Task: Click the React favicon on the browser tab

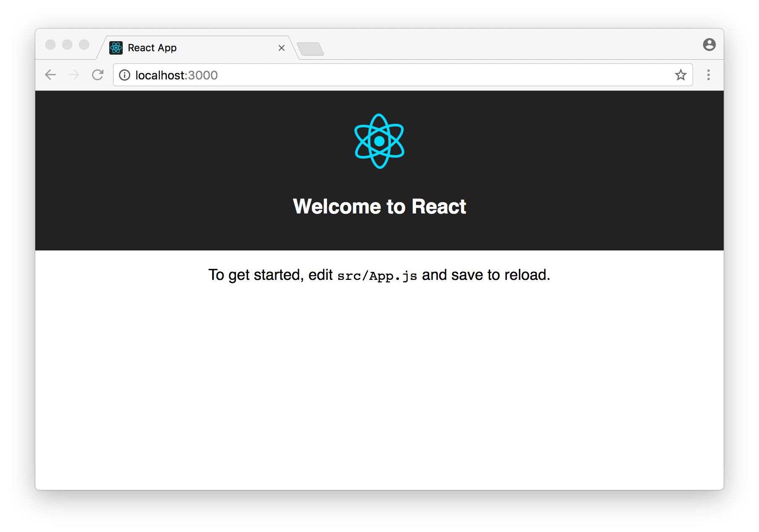Action: tap(116, 47)
